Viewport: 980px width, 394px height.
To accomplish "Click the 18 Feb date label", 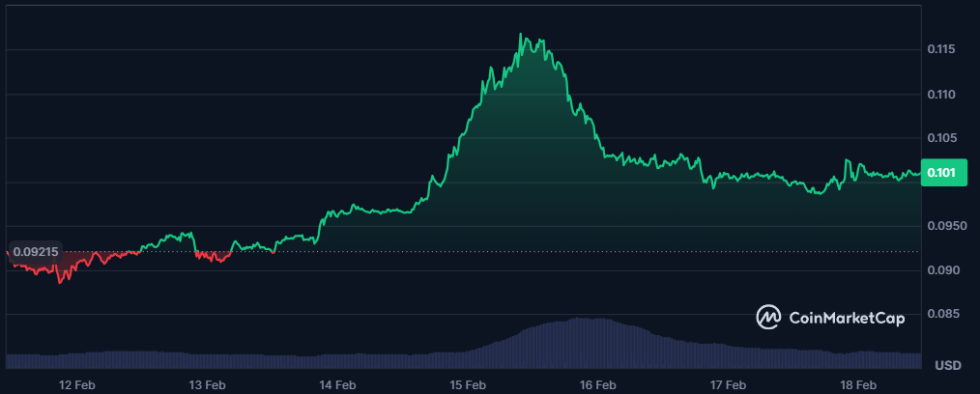I will (856, 384).
